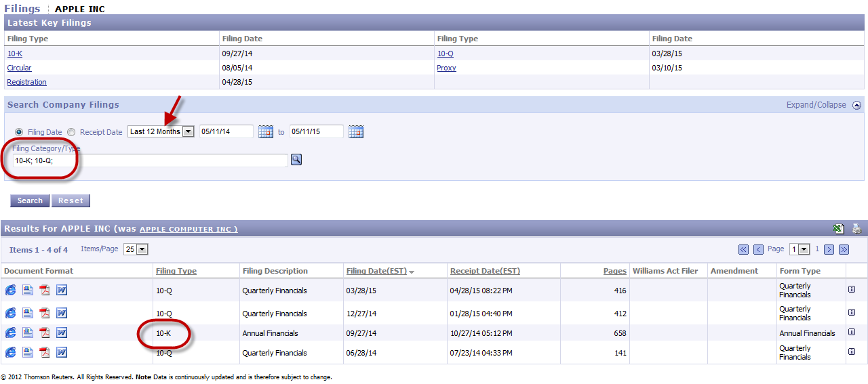Export results to Excel
Screen dimensions: 868x384
[839, 229]
